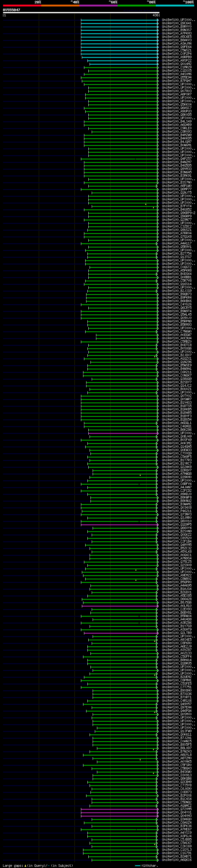The width and height of the screenshot is (197, 868).
Task: Open hit UniRef100_C4YG26
Action: (x=176, y=304)
